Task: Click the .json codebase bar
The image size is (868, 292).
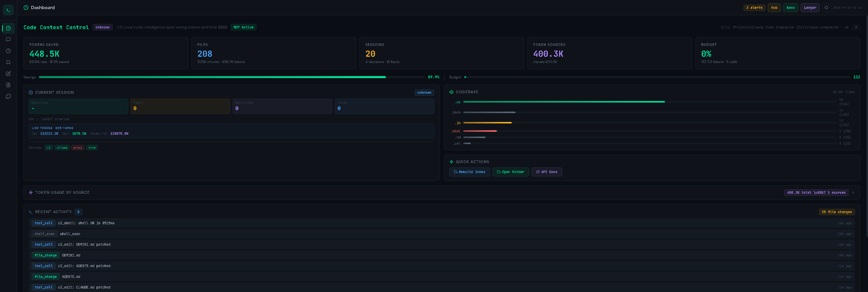Action: click(x=650, y=112)
